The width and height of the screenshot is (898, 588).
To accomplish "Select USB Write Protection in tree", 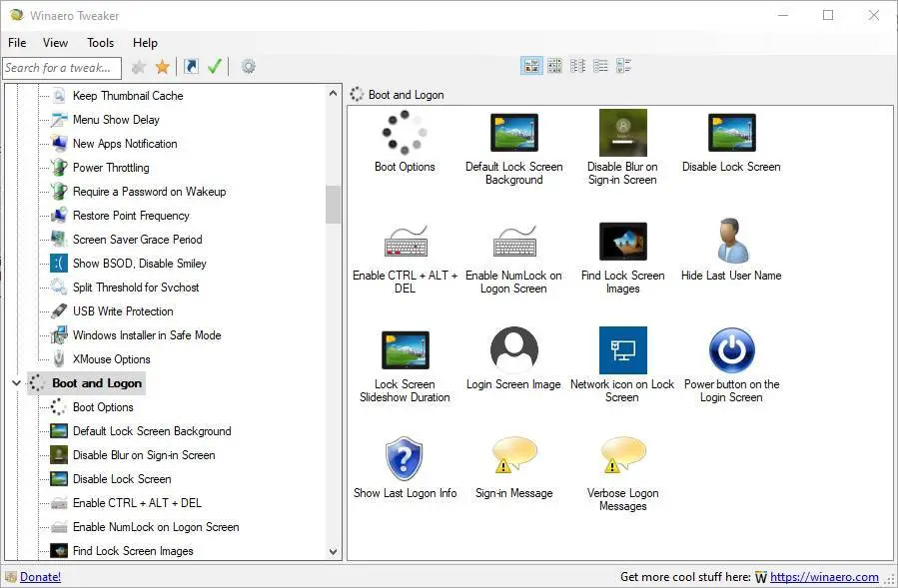I will 123,311.
